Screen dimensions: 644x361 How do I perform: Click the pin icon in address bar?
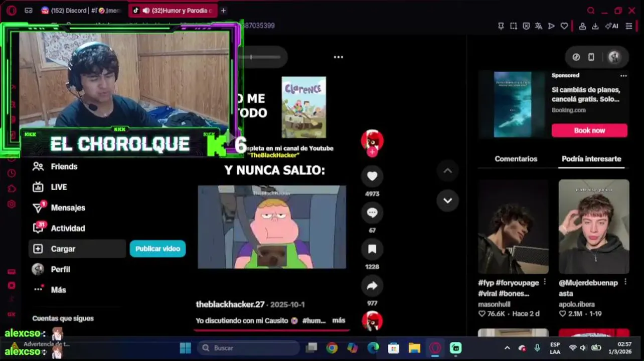(501, 26)
